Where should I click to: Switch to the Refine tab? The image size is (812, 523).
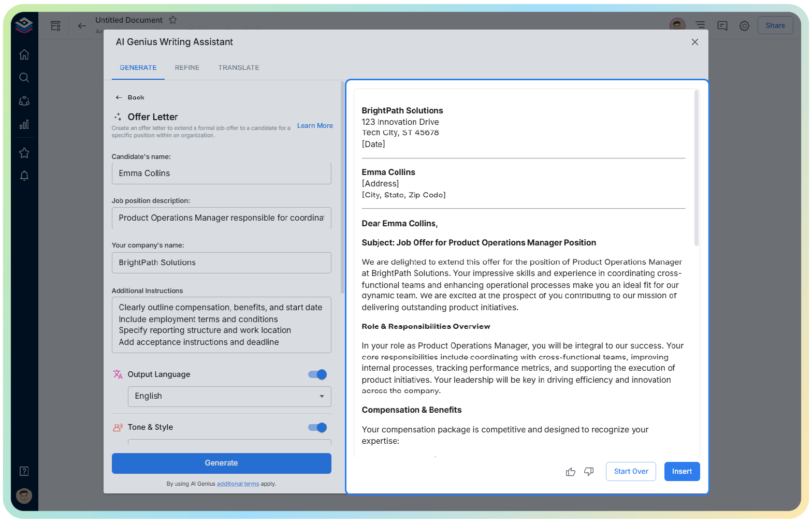click(x=187, y=68)
